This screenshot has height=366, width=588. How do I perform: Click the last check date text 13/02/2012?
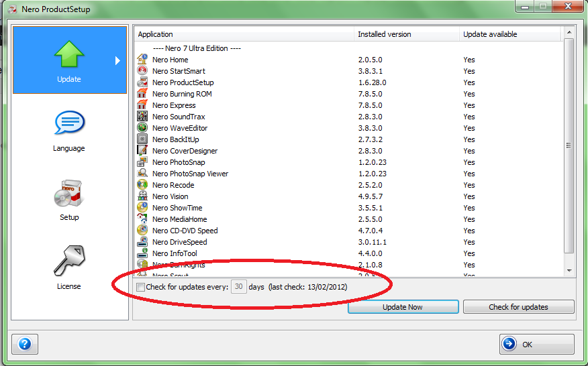coord(327,287)
